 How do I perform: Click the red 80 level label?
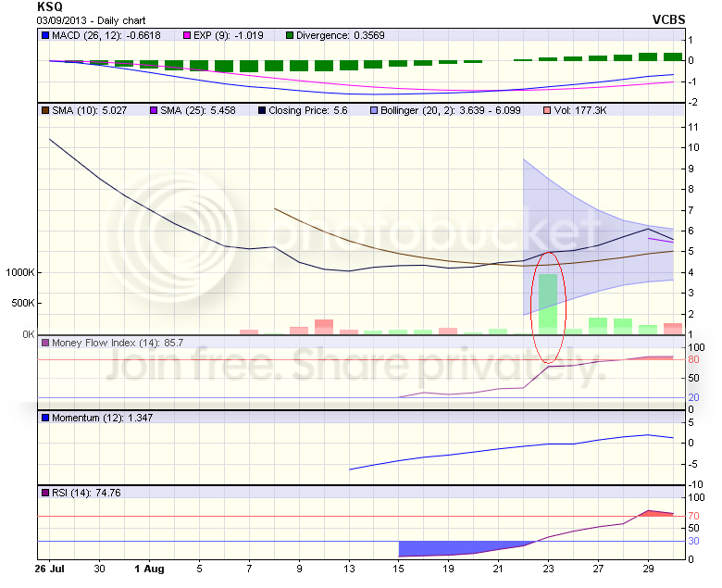coord(692,360)
